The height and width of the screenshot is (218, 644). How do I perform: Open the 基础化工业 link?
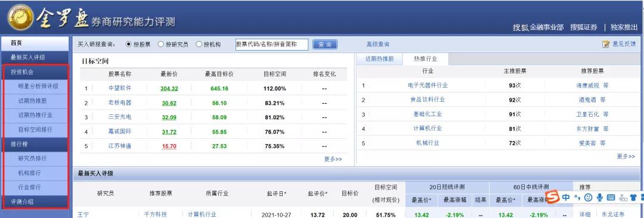tap(428, 114)
